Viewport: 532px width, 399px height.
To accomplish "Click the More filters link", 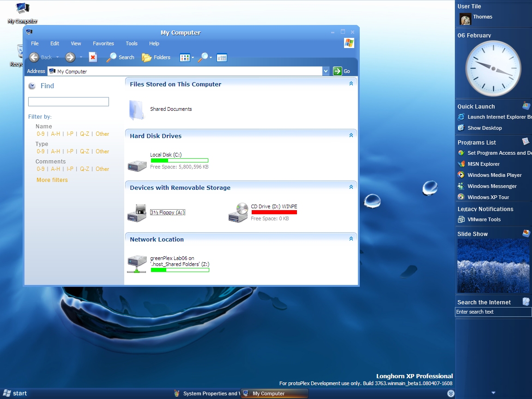I will click(x=52, y=180).
